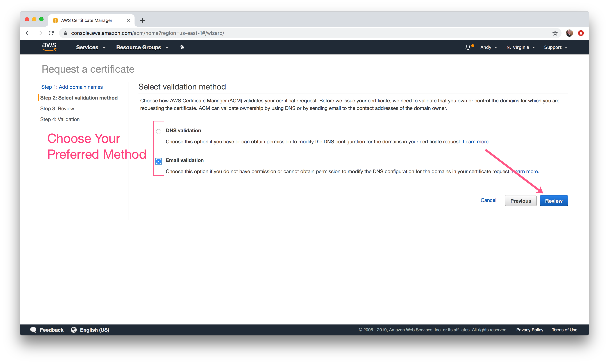Screen dimensions: 609x364
Task: Open the notifications bell icon
Action: coord(468,47)
